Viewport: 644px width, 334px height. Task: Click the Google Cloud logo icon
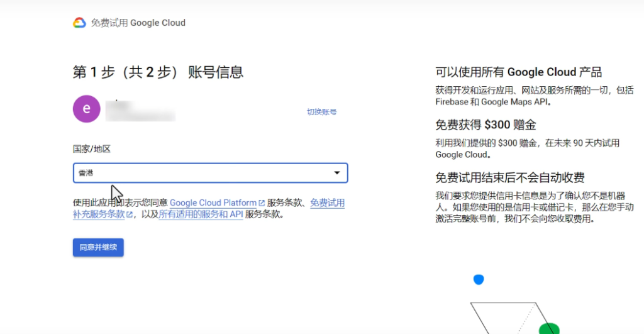[79, 23]
